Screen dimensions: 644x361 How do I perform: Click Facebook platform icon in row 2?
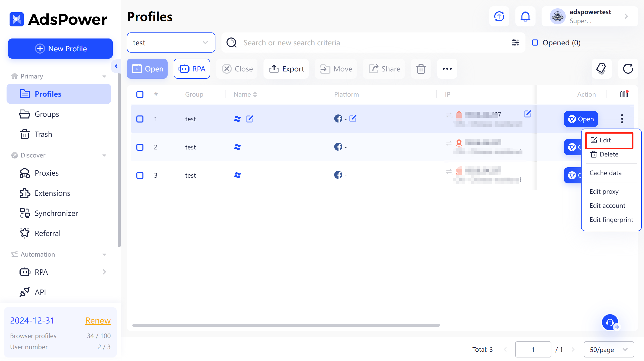click(x=338, y=147)
